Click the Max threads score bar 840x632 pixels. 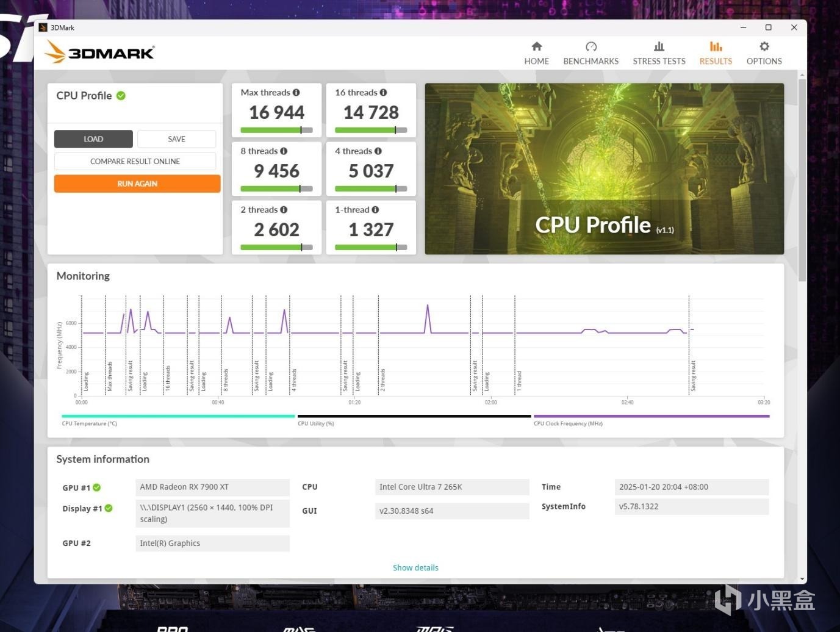click(x=276, y=130)
